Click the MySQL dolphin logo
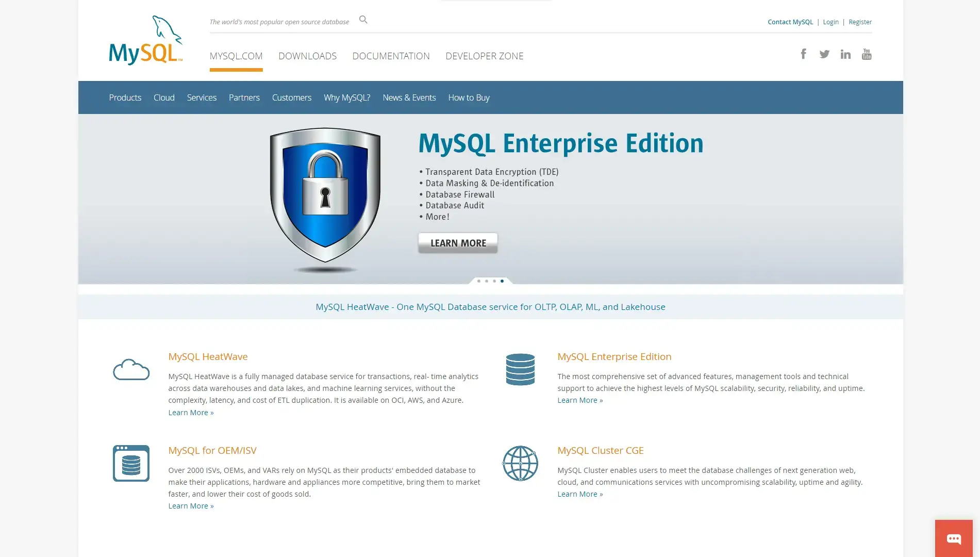Screen dimensions: 980x557 (146, 40)
